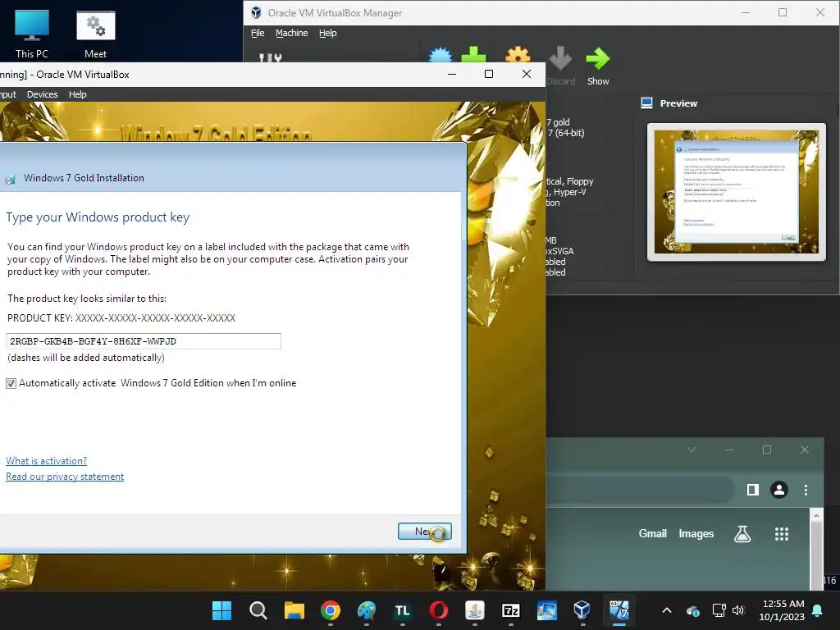
Task: Minimize the VM VirtualBox window
Action: pyautogui.click(x=452, y=74)
